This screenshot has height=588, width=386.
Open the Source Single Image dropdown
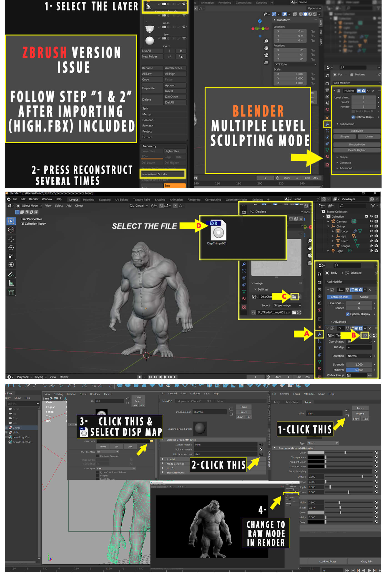point(287,305)
